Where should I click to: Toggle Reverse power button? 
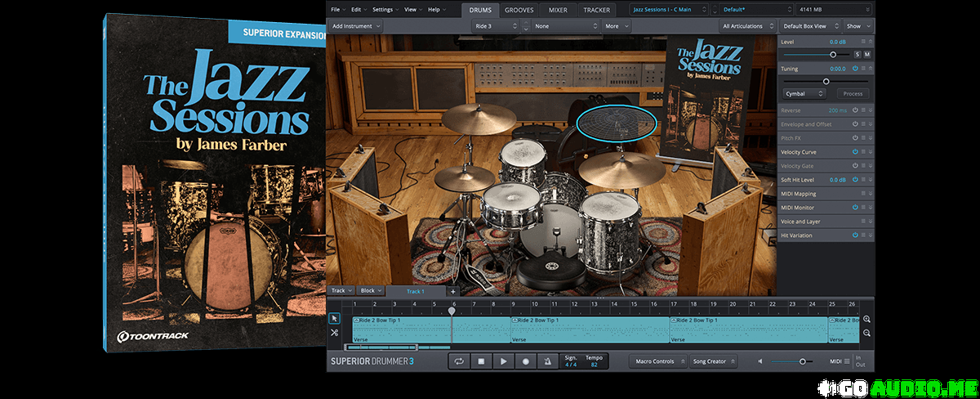(855, 110)
